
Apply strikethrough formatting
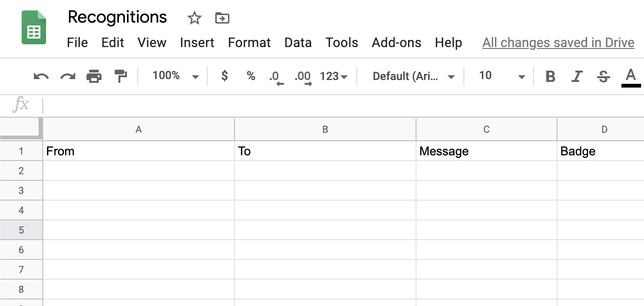pyautogui.click(x=603, y=76)
